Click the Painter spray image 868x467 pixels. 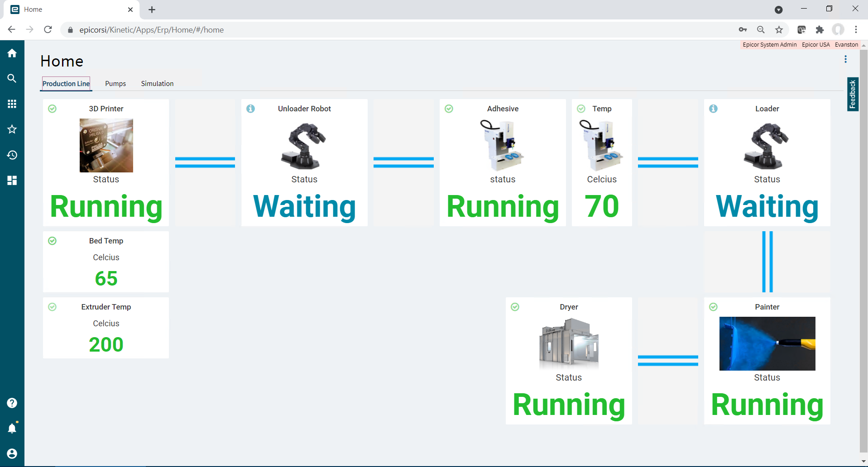pos(767,343)
